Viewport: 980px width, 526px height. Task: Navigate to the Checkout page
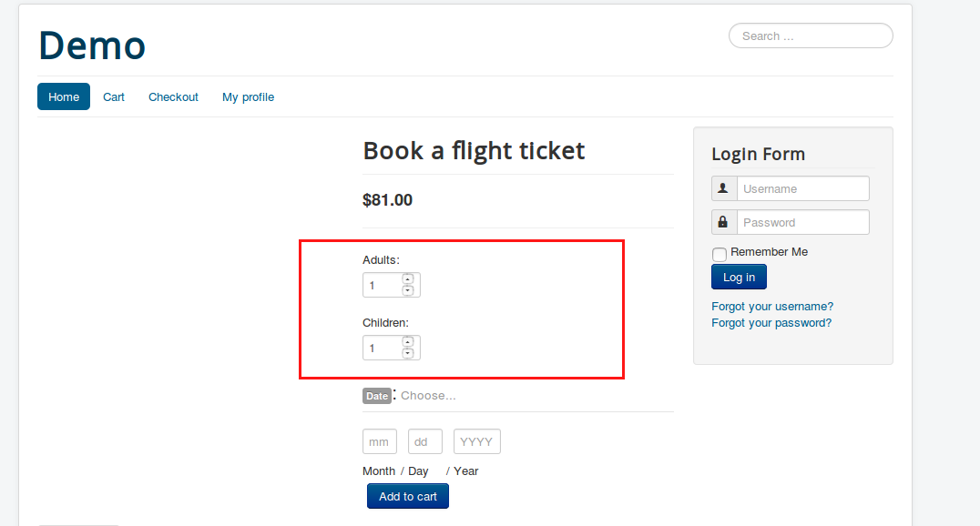click(x=173, y=96)
